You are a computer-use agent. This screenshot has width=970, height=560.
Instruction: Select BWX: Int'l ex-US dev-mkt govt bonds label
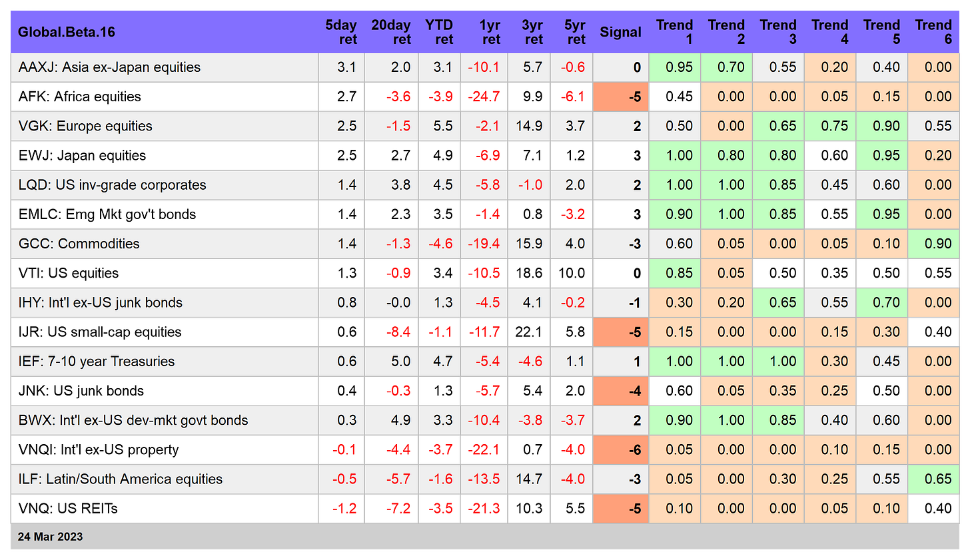point(133,420)
